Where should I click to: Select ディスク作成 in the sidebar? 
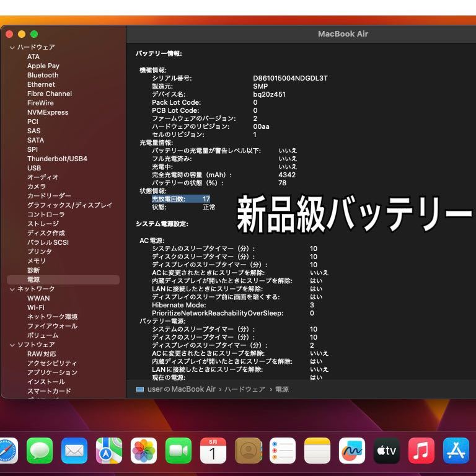[x=46, y=233]
